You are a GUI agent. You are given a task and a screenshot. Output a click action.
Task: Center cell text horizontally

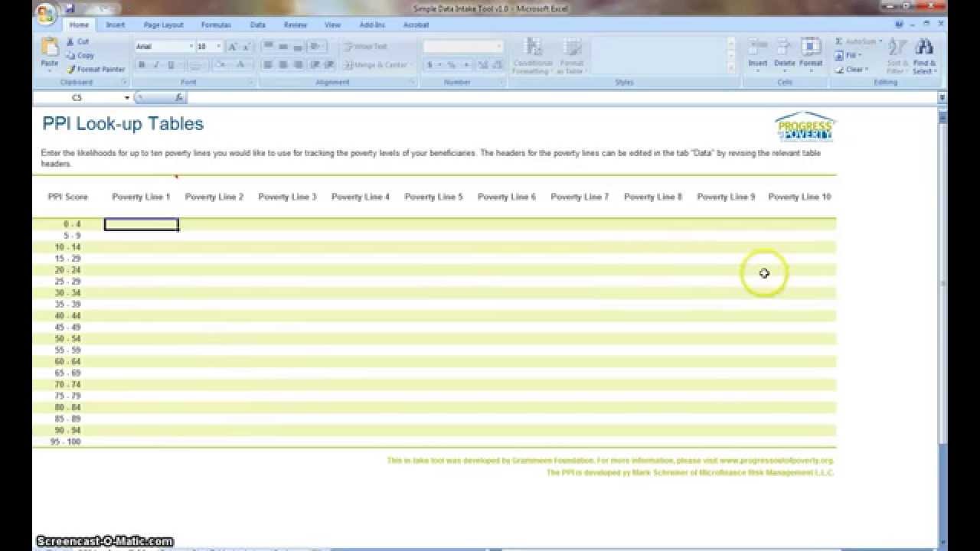point(283,65)
